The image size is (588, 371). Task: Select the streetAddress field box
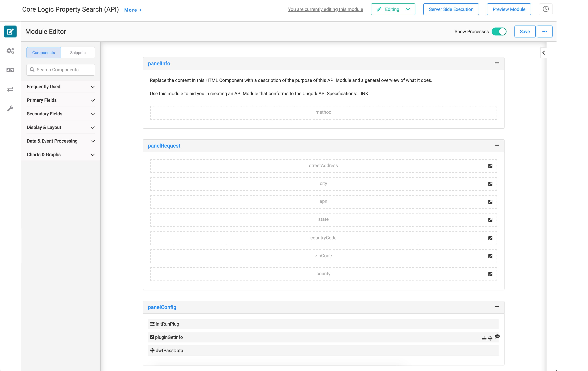click(x=323, y=166)
